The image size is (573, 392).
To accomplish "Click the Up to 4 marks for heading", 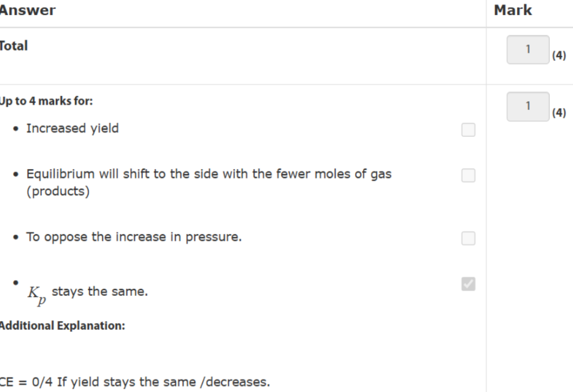I will click(x=46, y=102).
